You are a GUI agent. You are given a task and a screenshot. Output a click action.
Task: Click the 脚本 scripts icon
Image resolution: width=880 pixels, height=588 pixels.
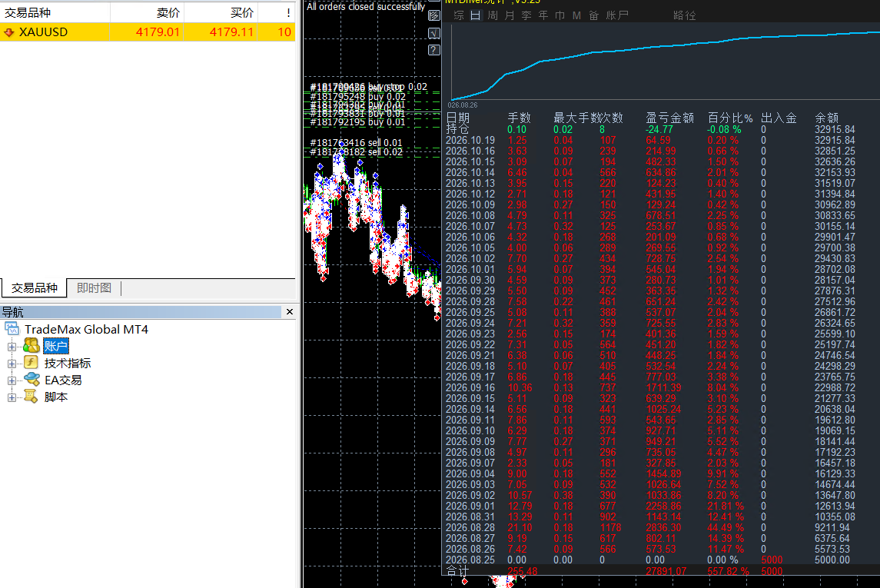click(30, 397)
